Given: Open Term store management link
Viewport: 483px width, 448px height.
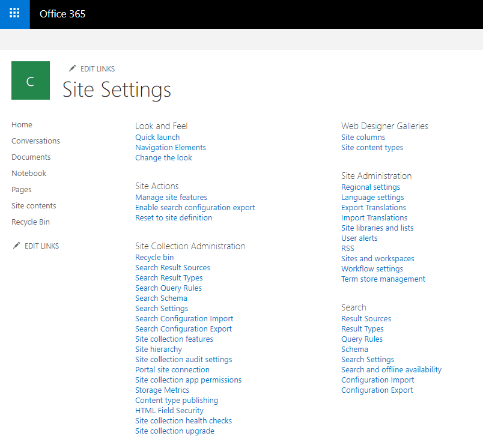Looking at the screenshot, I should [383, 279].
